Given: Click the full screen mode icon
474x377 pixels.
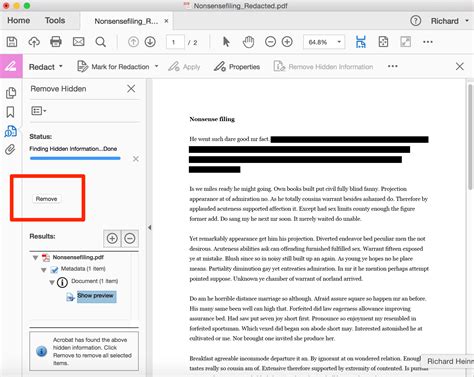Looking at the screenshot, I should [405, 42].
